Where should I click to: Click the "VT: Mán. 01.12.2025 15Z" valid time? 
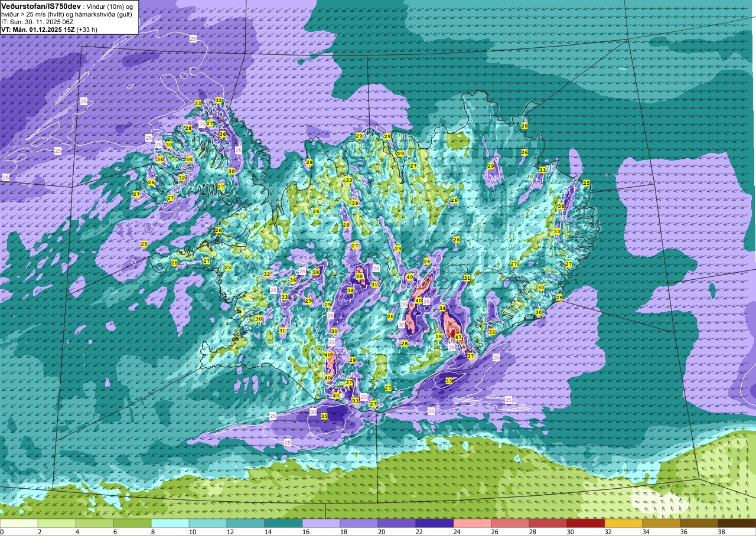pos(38,29)
